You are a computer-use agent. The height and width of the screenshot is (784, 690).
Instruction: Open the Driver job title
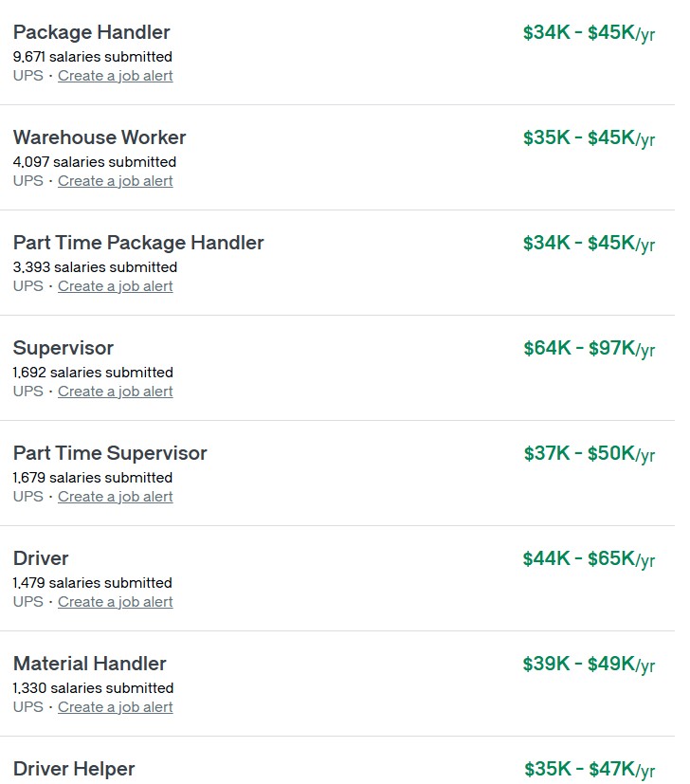(x=41, y=558)
